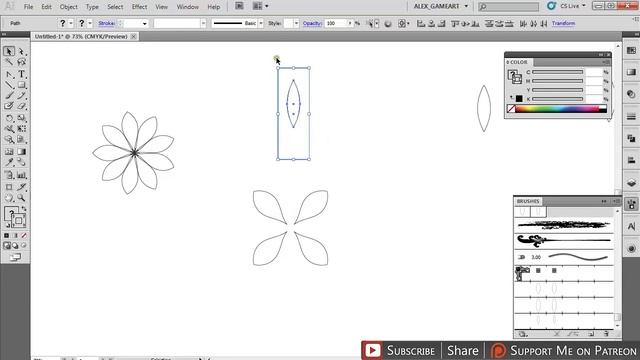The image size is (640, 360).
Task: Open the Object menu
Action: tap(69, 7)
